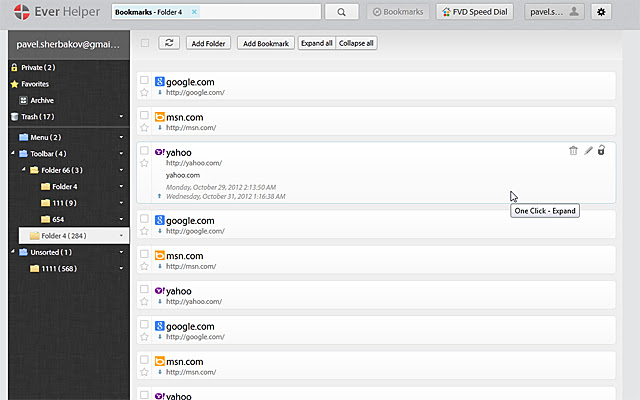This screenshot has width=640, height=400.
Task: Edit yahoo bookmark with pencil icon
Action: 588,150
